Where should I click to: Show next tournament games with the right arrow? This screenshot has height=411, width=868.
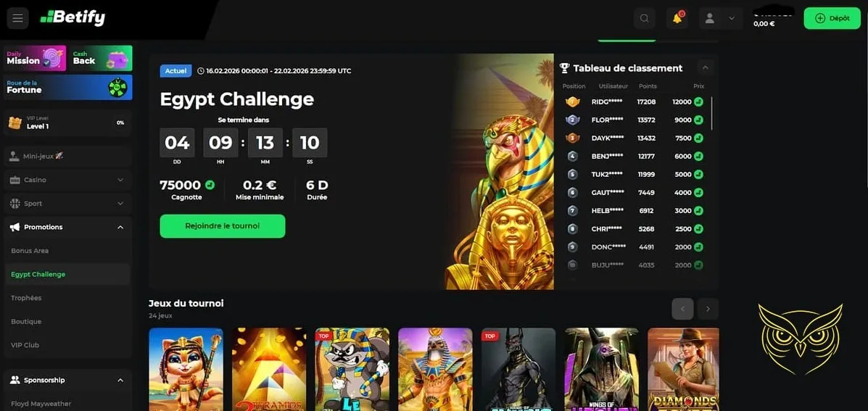click(x=708, y=309)
